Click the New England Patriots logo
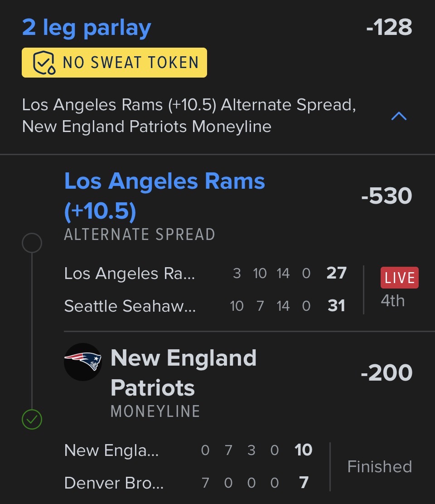 click(x=83, y=362)
